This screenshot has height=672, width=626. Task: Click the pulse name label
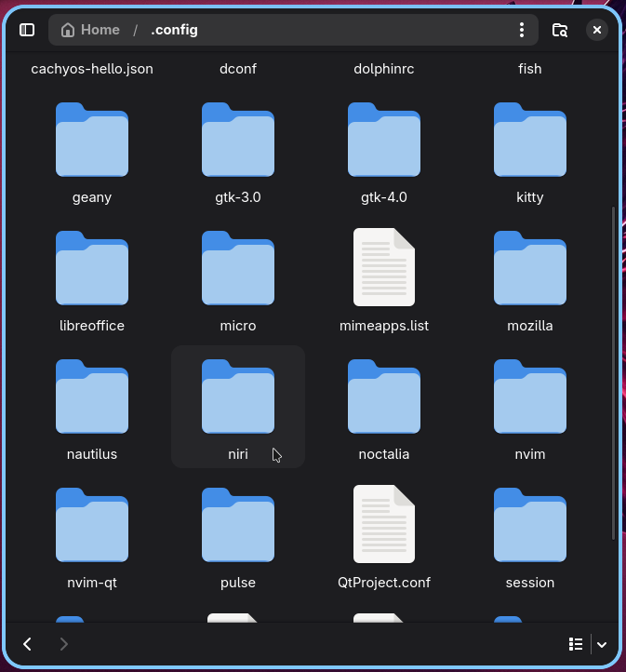click(238, 583)
